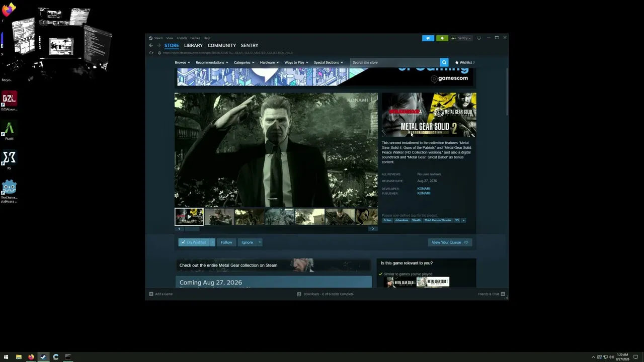Click the store page URL address
644x362 pixels.
coord(228,53)
